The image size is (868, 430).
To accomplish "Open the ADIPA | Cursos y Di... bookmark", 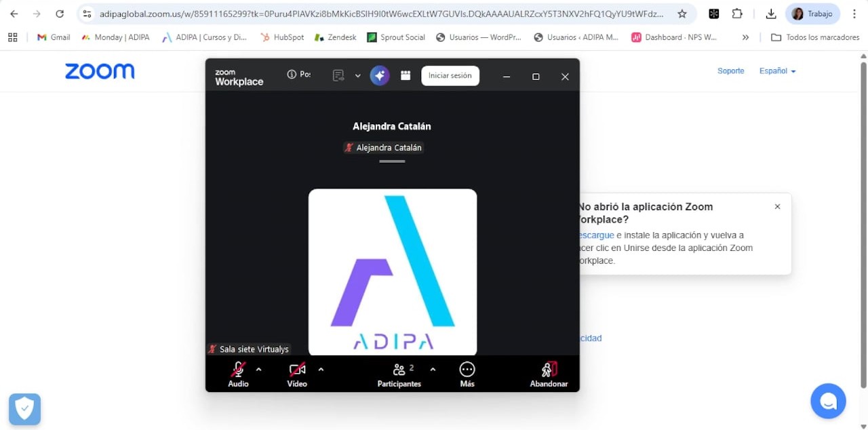I will point(204,37).
